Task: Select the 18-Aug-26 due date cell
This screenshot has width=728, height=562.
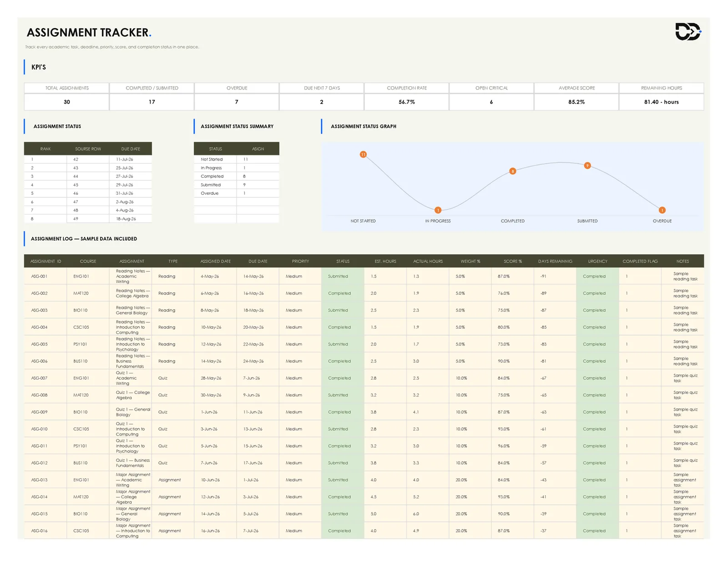Action: point(131,219)
